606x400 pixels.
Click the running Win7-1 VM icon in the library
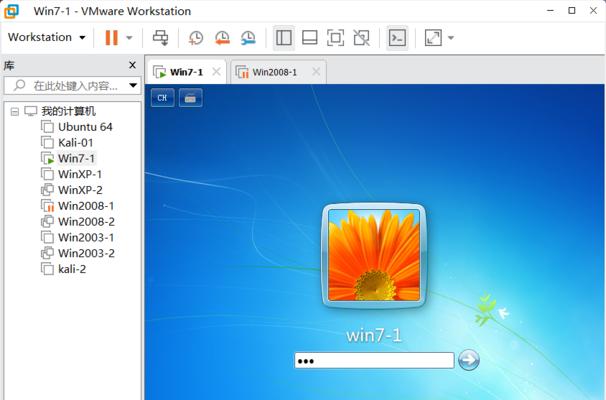point(48,158)
